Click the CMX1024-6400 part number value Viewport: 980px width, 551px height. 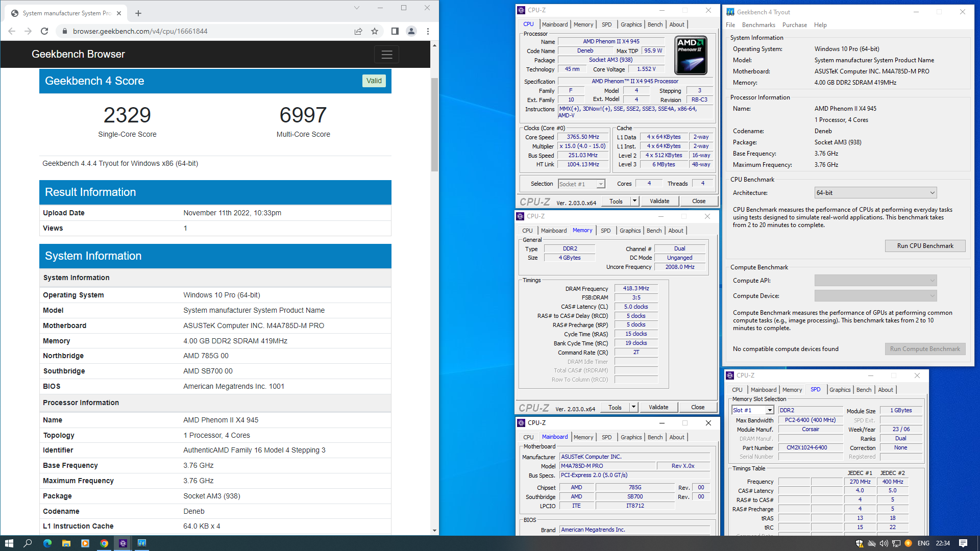811,448
